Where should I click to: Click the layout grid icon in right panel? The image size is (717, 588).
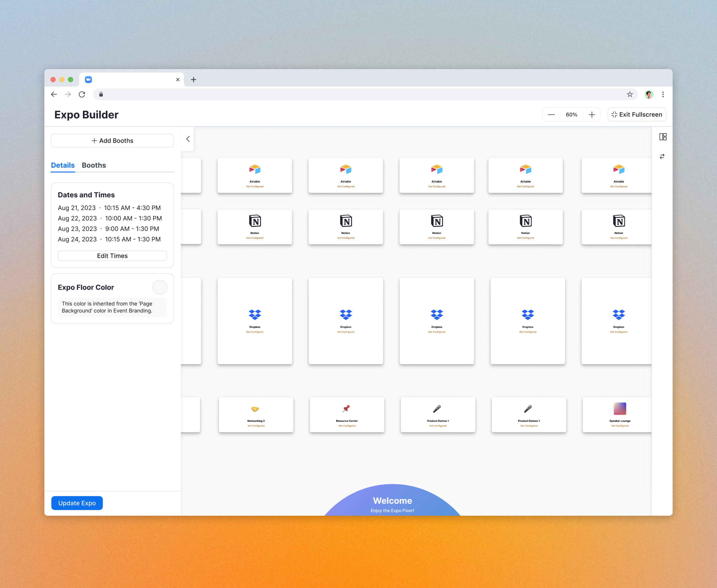[x=663, y=137]
